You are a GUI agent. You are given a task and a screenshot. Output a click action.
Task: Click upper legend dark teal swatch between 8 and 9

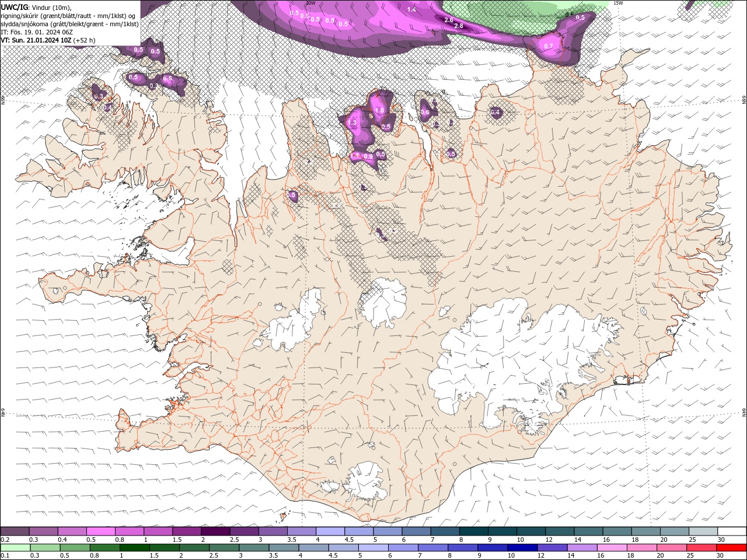pos(473,531)
